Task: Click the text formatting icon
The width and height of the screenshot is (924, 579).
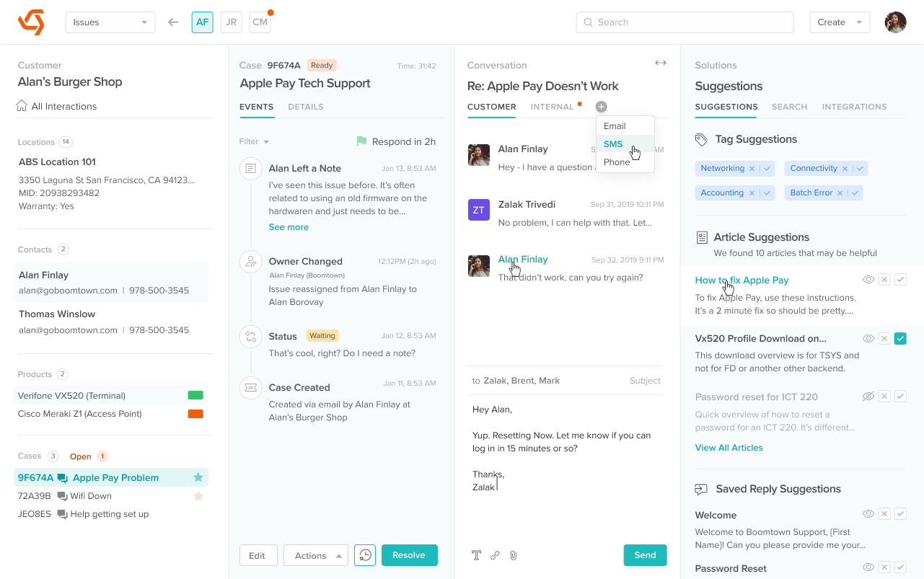Action: 476,555
